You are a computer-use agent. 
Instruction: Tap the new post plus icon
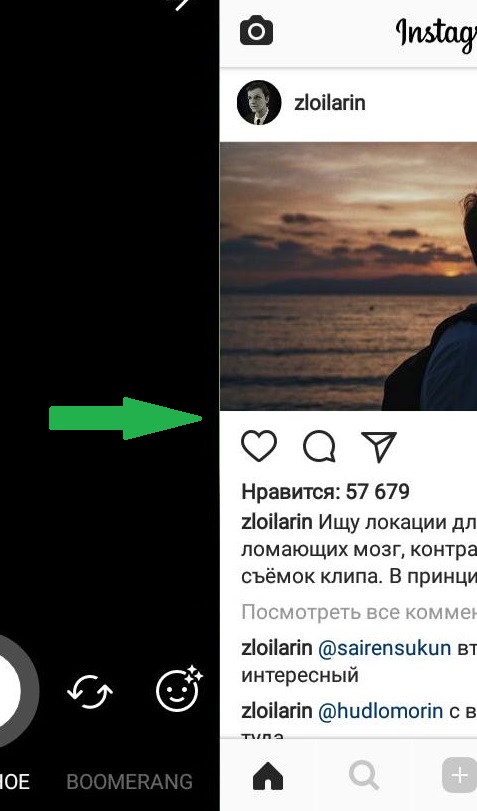click(459, 775)
